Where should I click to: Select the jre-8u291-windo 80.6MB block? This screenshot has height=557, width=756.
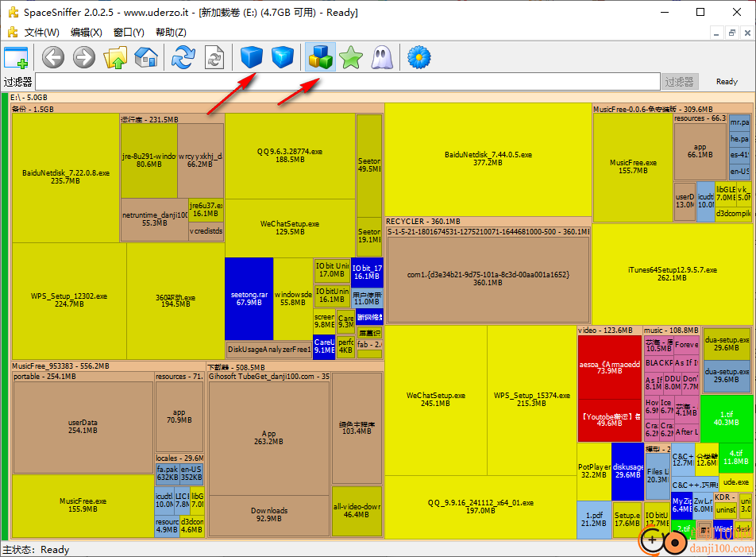click(149, 161)
